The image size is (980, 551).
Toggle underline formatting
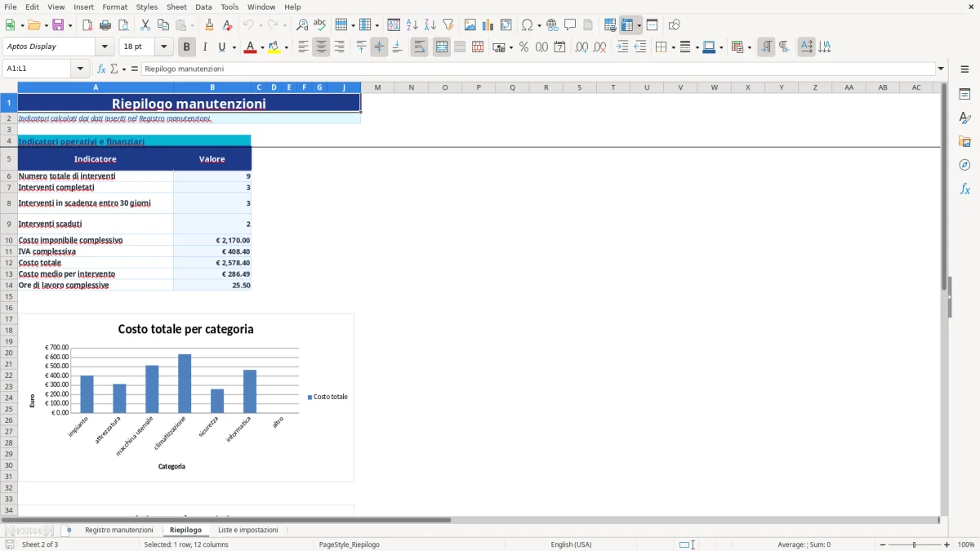(222, 47)
